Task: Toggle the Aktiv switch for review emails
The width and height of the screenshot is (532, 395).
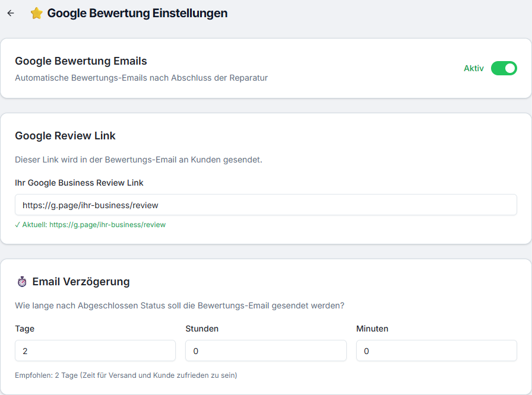Action: point(504,68)
